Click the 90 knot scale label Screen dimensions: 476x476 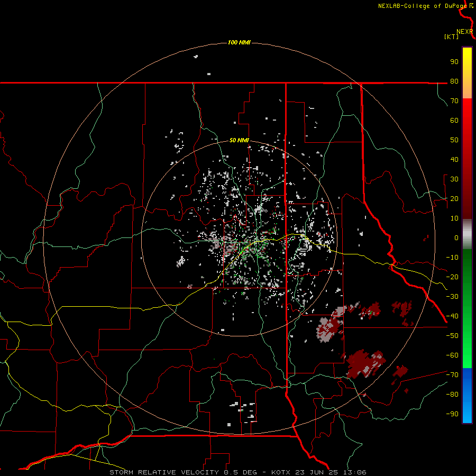tap(454, 62)
